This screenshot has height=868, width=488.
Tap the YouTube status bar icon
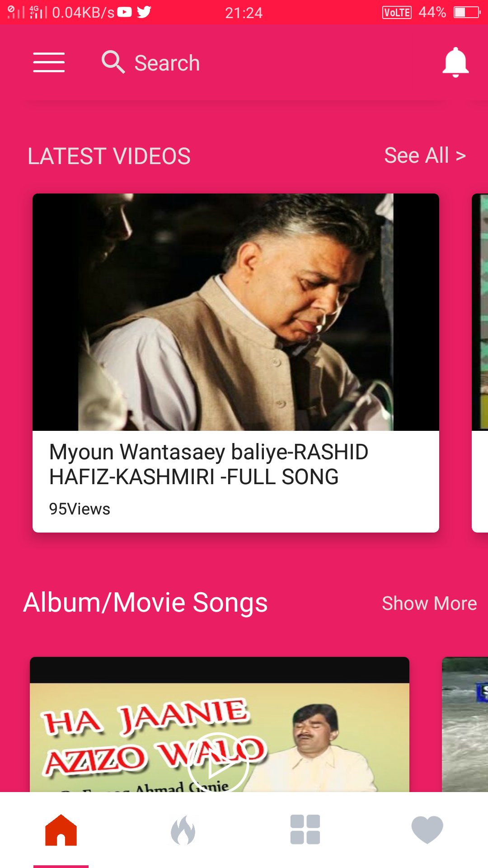[124, 12]
